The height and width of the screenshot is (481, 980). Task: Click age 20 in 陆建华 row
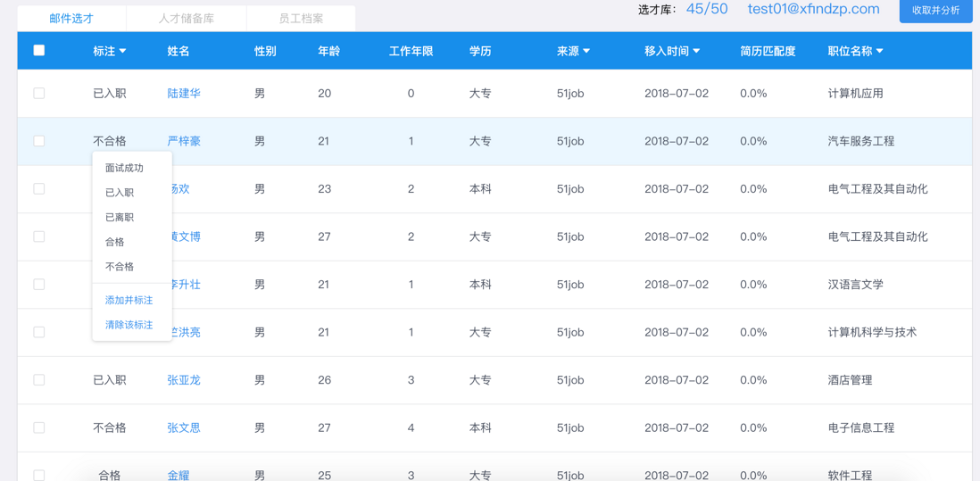tap(324, 94)
